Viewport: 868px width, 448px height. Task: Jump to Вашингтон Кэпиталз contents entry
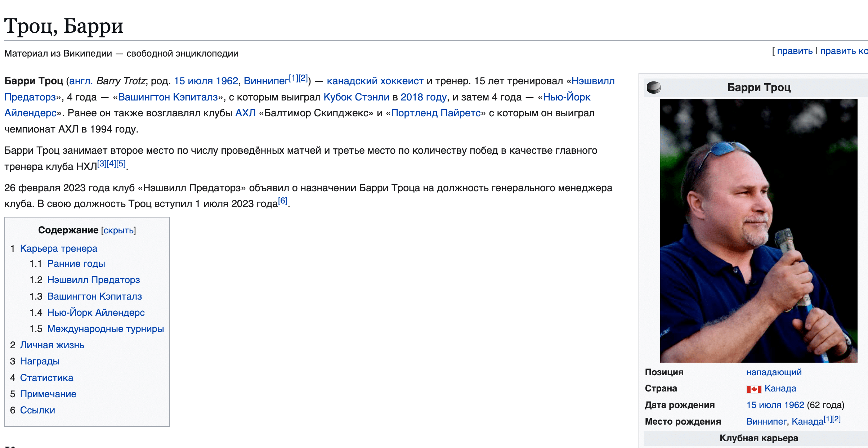pyautogui.click(x=94, y=296)
